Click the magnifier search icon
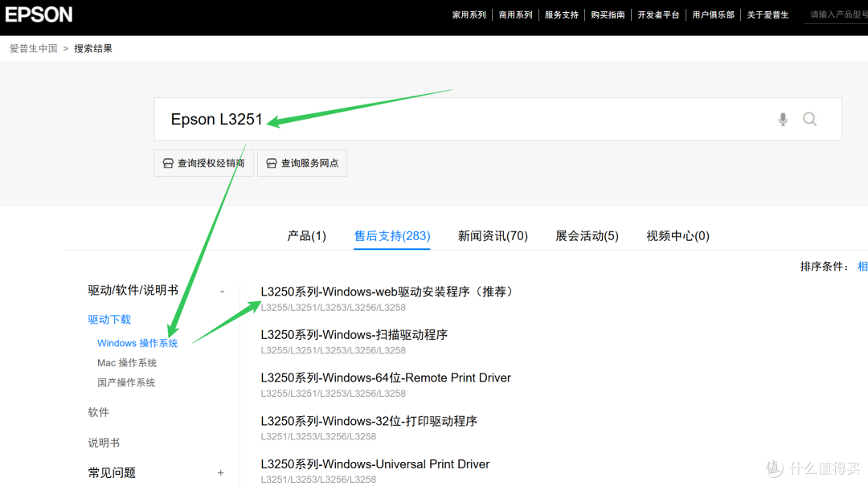This screenshot has width=868, height=486. [810, 119]
